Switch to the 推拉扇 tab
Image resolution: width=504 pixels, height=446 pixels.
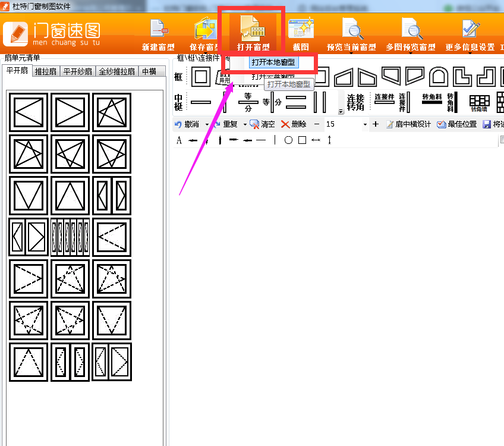45,71
